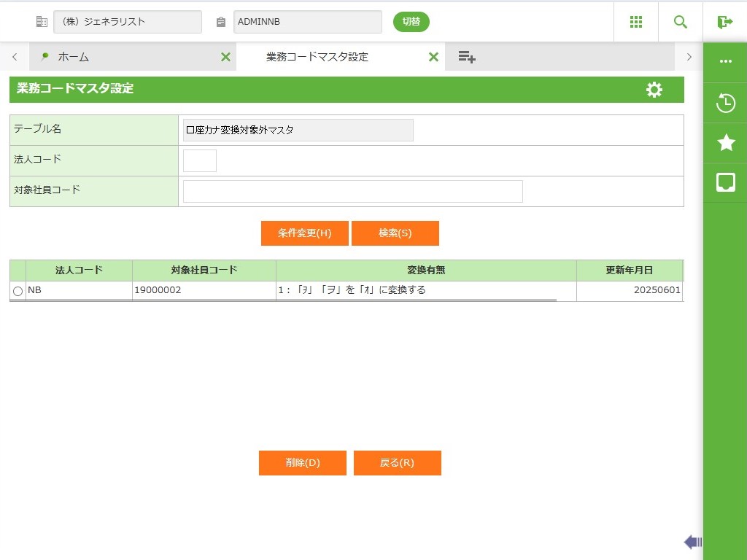
Task: Open the settings gear in page title bar
Action: click(x=654, y=90)
